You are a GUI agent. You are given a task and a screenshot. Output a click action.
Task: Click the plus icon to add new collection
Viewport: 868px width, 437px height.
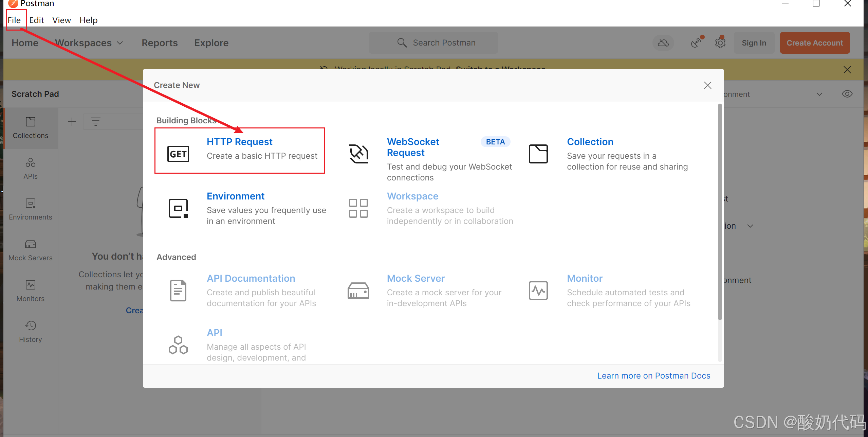point(72,121)
